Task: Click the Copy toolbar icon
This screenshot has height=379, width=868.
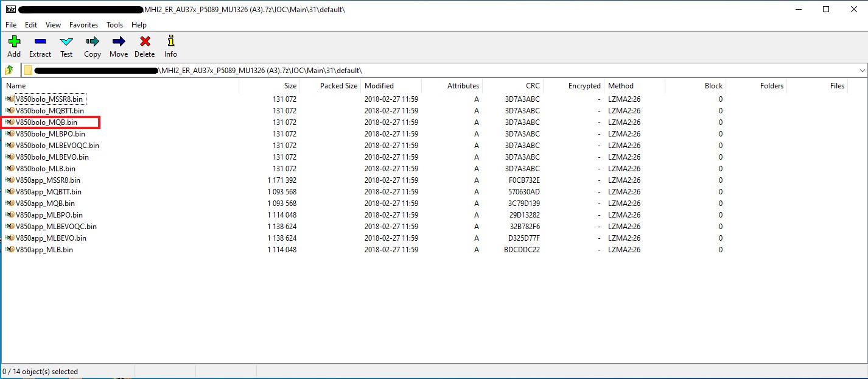Action: click(93, 41)
